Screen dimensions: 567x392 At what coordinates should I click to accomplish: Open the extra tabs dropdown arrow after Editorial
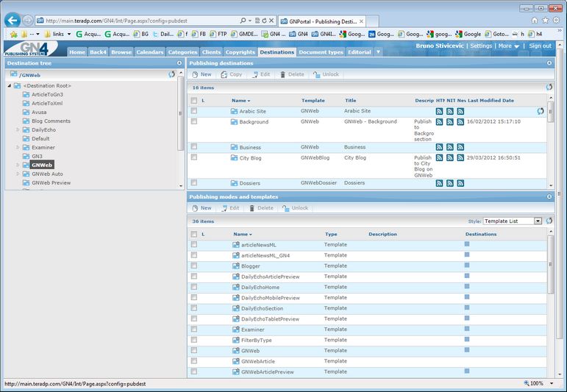[378, 52]
